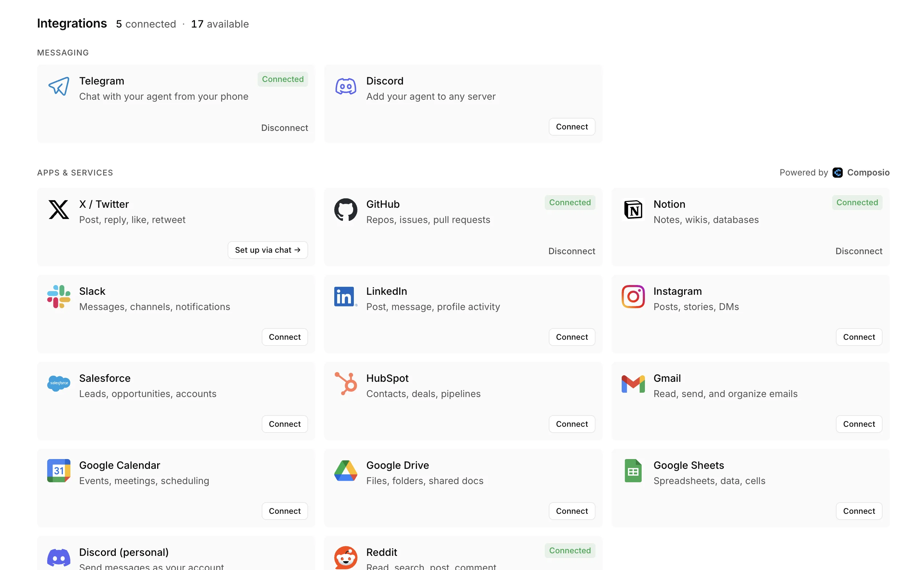Click the Discord mascot icon
Viewport: 924px width, 570px height.
click(x=346, y=86)
